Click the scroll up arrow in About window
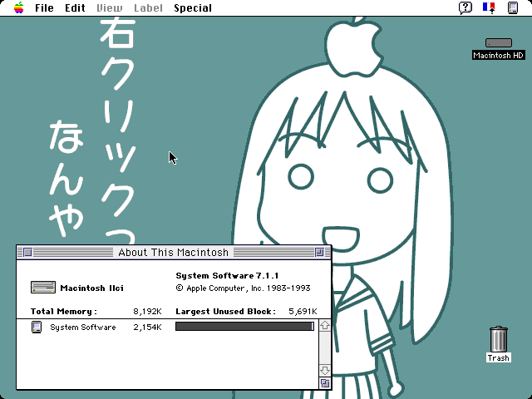The image size is (532, 399). point(325,326)
